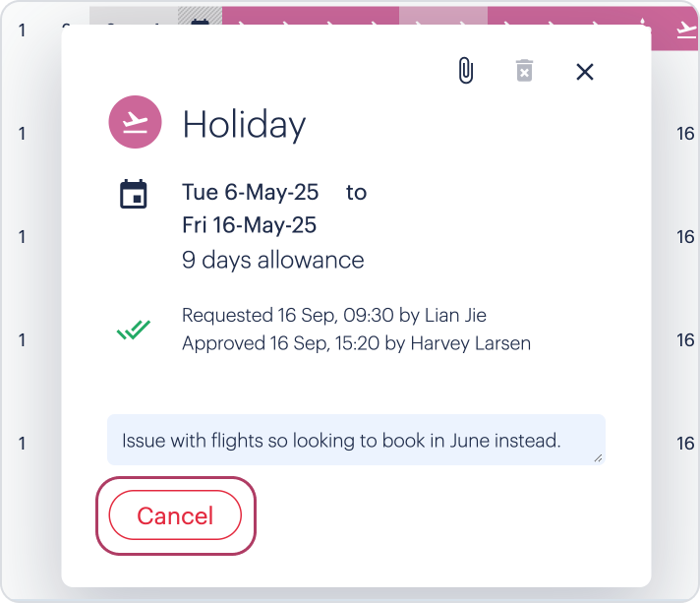The width and height of the screenshot is (700, 603).
Task: Click the green double-check approval icon
Action: click(134, 330)
